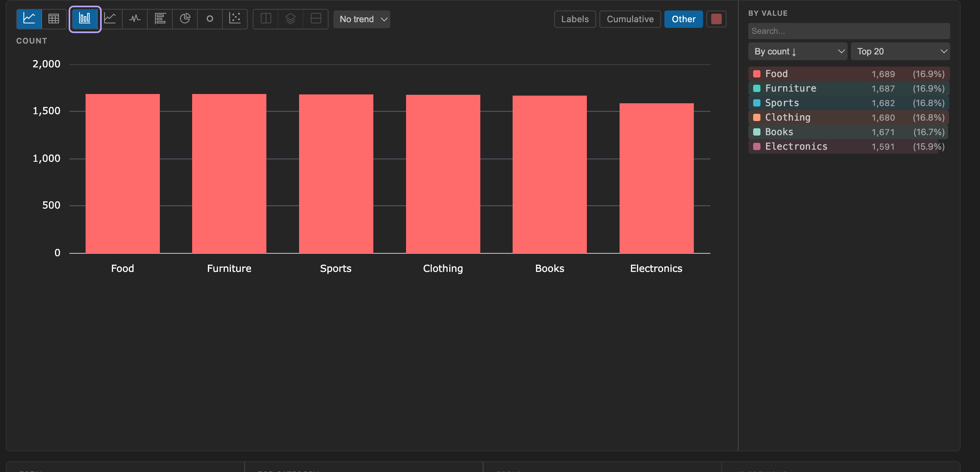
Task: Open the By count sort dropdown
Action: pos(798,51)
